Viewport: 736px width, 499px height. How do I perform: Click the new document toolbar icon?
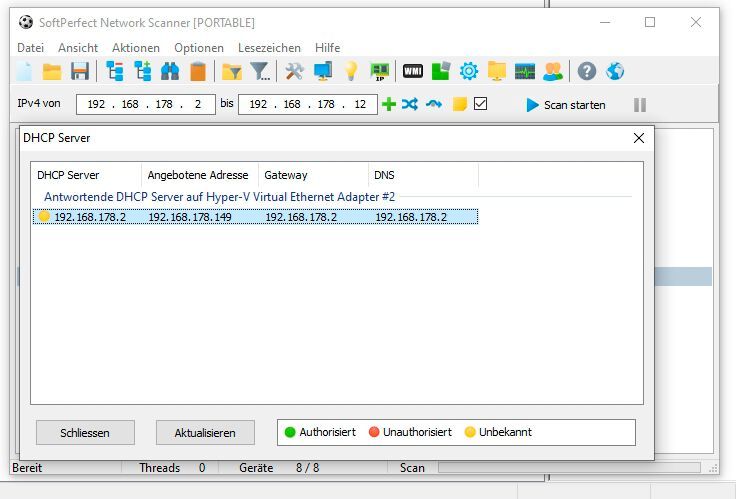click(24, 71)
